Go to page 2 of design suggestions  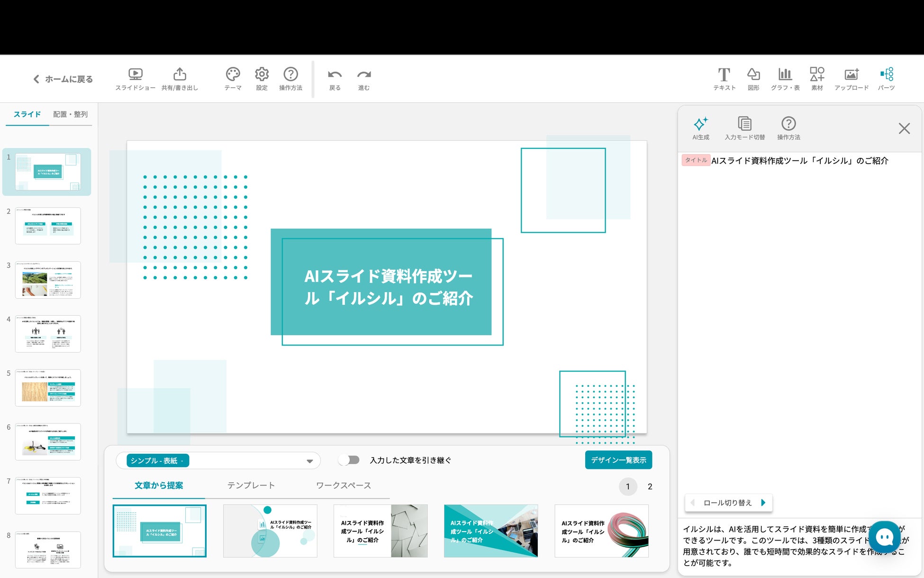(650, 486)
